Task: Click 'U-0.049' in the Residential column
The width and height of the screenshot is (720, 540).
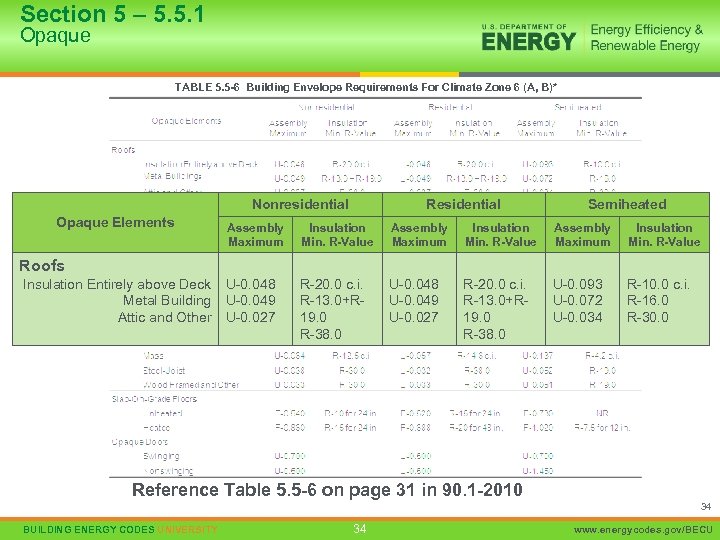Action: tap(414, 300)
